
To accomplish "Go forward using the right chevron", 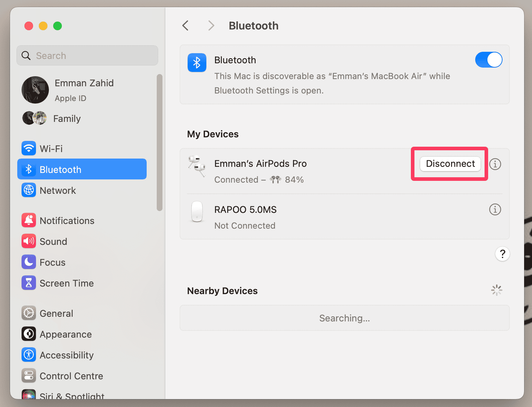I will [x=211, y=26].
